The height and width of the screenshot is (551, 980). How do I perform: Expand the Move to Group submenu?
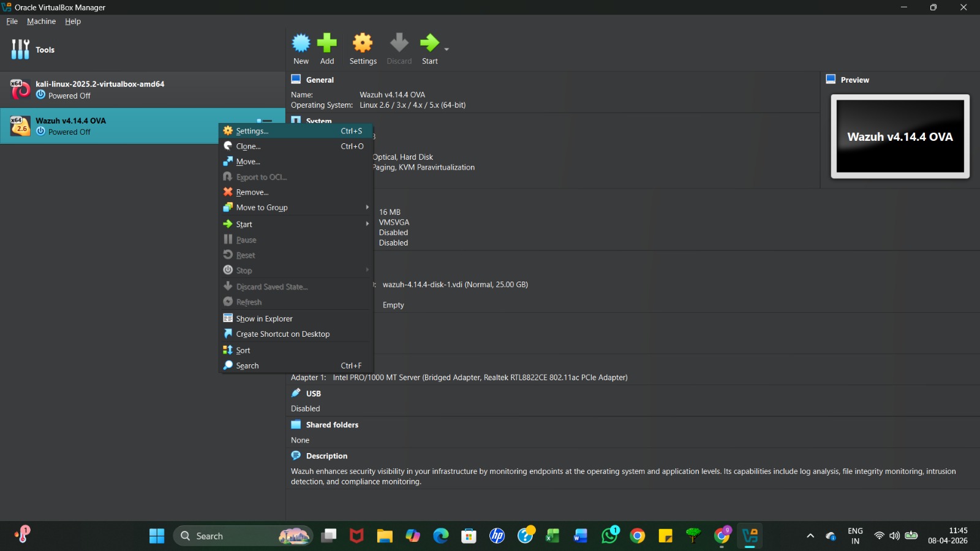coord(296,208)
